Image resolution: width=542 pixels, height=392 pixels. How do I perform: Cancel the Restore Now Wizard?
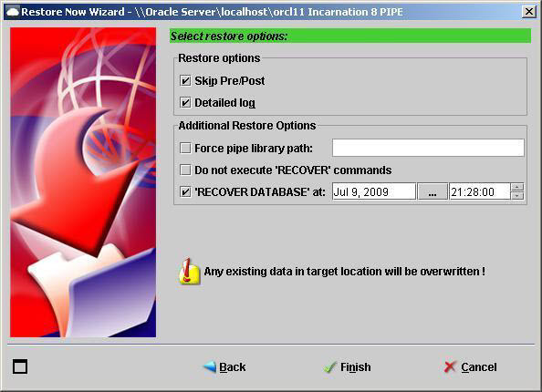tap(470, 366)
